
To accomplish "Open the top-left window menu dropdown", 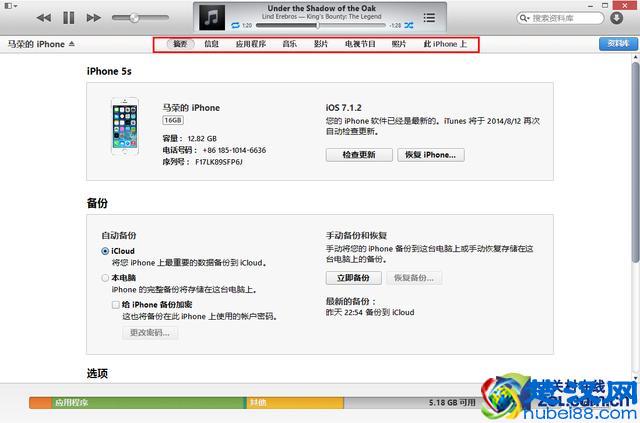I will pos(10,6).
